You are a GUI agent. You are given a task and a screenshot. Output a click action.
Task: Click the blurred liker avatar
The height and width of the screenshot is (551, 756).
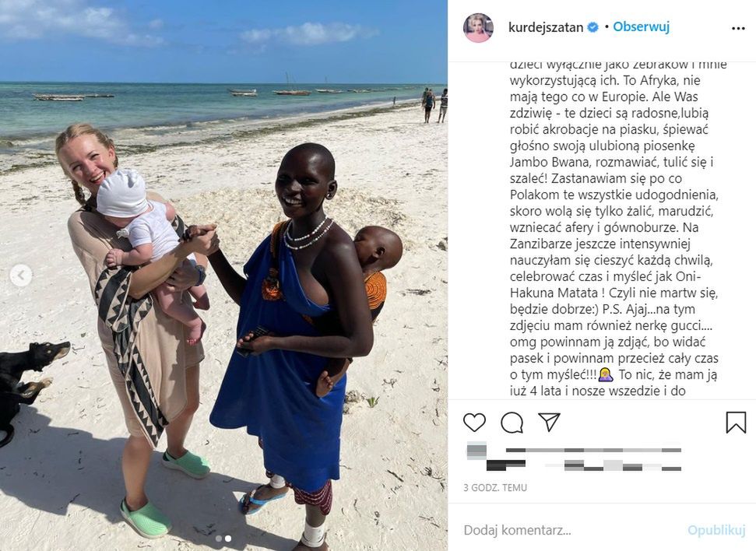[x=476, y=451]
